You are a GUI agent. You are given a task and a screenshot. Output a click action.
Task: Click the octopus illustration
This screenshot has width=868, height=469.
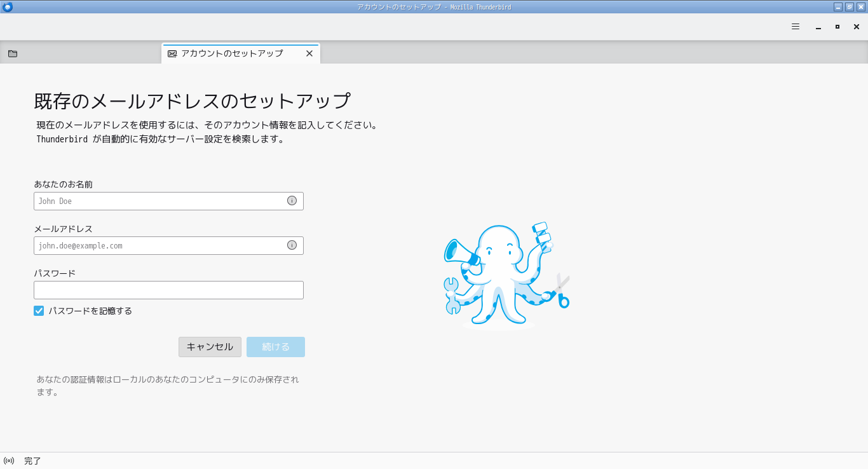(x=506, y=275)
